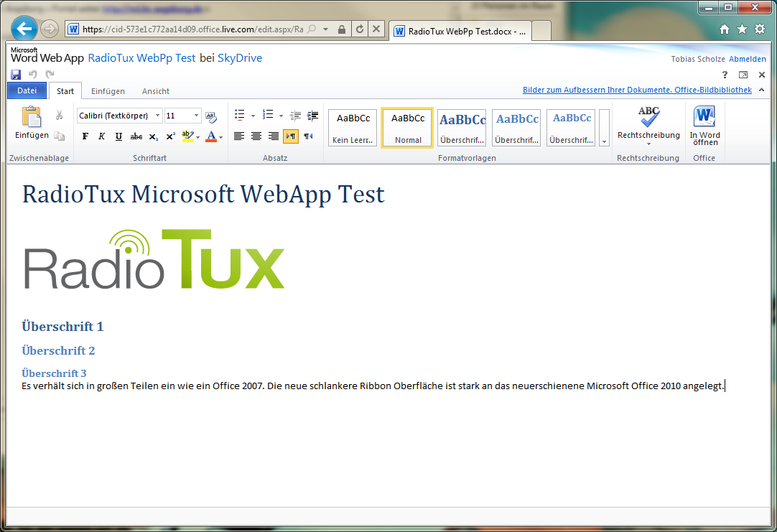Undo the last action

coord(33,75)
